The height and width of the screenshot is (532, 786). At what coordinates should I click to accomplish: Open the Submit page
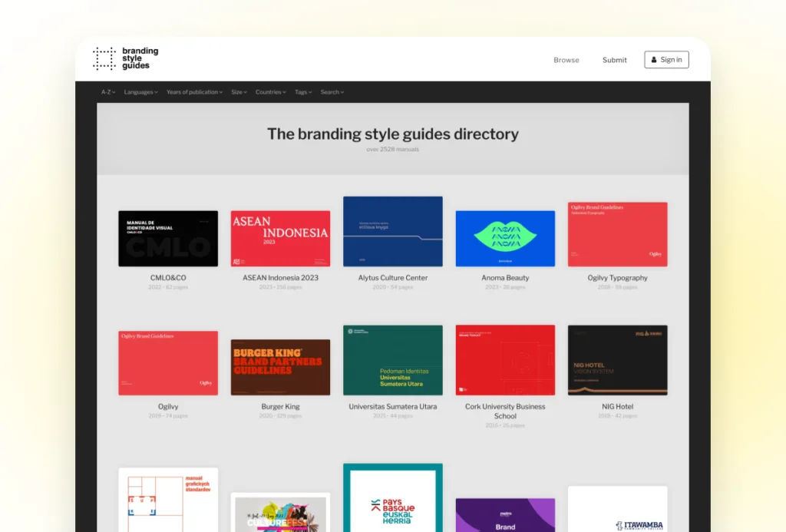coord(615,60)
